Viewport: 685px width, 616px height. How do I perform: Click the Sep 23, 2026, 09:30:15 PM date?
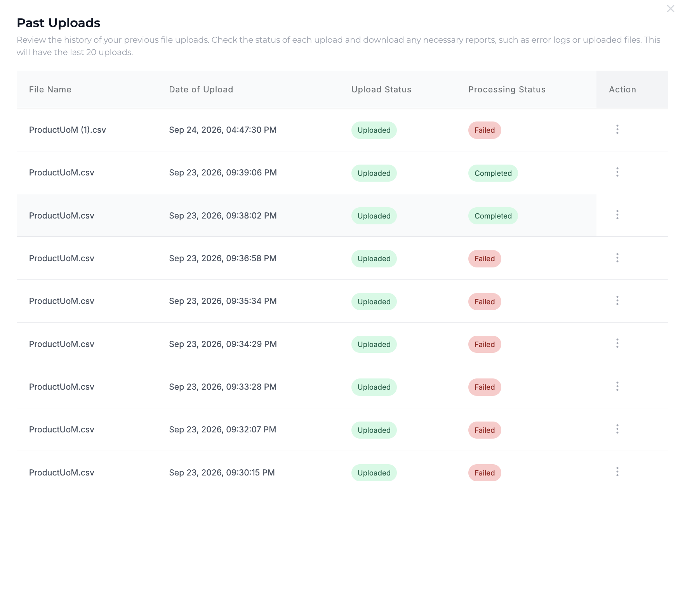(222, 473)
